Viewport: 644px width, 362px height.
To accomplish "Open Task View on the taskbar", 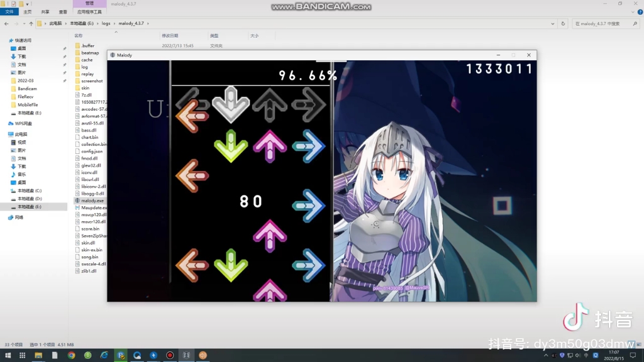I will click(22, 356).
